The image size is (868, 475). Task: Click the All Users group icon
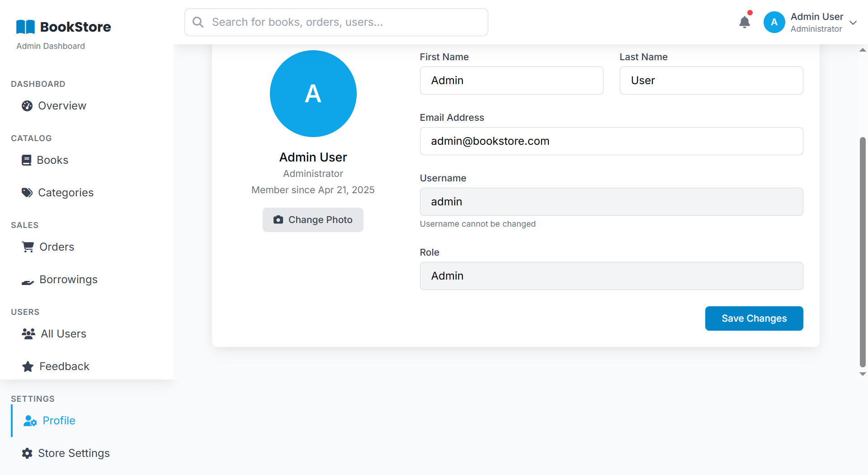(x=28, y=334)
